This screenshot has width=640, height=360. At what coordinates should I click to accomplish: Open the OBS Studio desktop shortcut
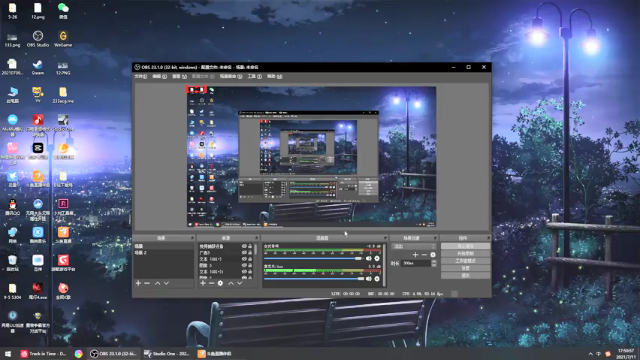38,39
